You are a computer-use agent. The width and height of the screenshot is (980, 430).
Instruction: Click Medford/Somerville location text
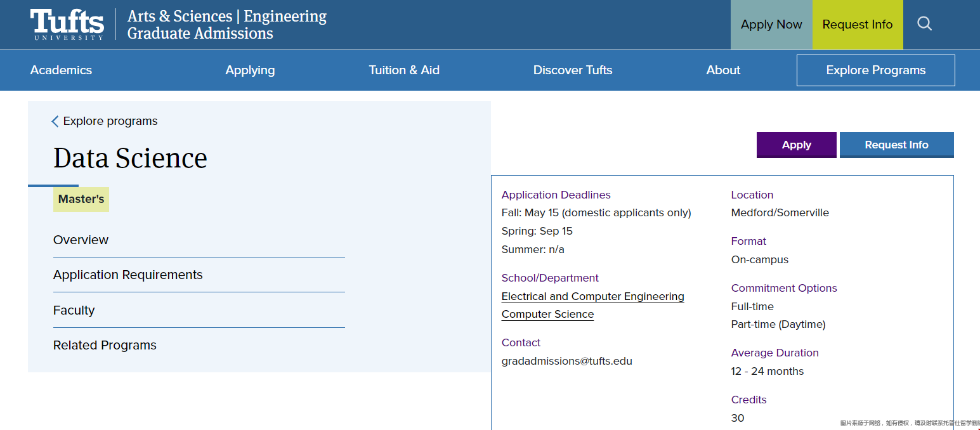tap(780, 212)
